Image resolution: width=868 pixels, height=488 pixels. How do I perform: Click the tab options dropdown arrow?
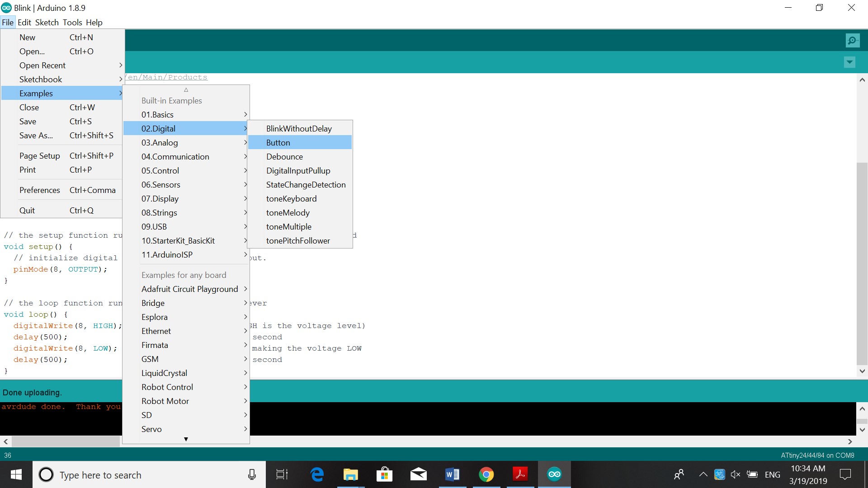tap(849, 62)
